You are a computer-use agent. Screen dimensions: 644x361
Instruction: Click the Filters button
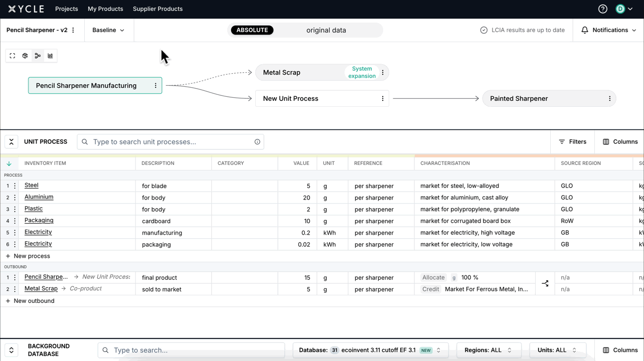(572, 142)
